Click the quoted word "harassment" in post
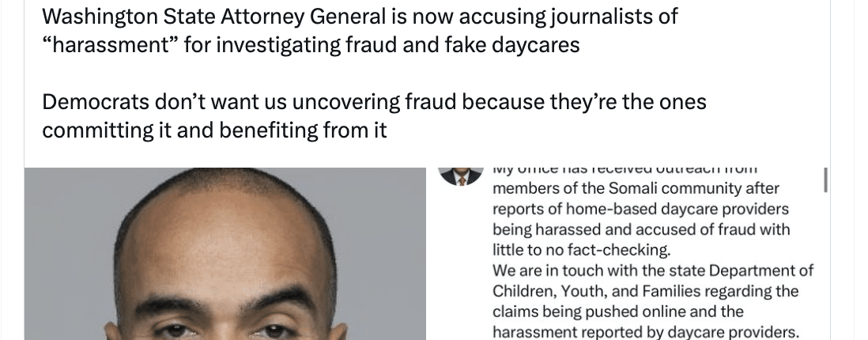The height and width of the screenshot is (340, 868). pos(113,45)
